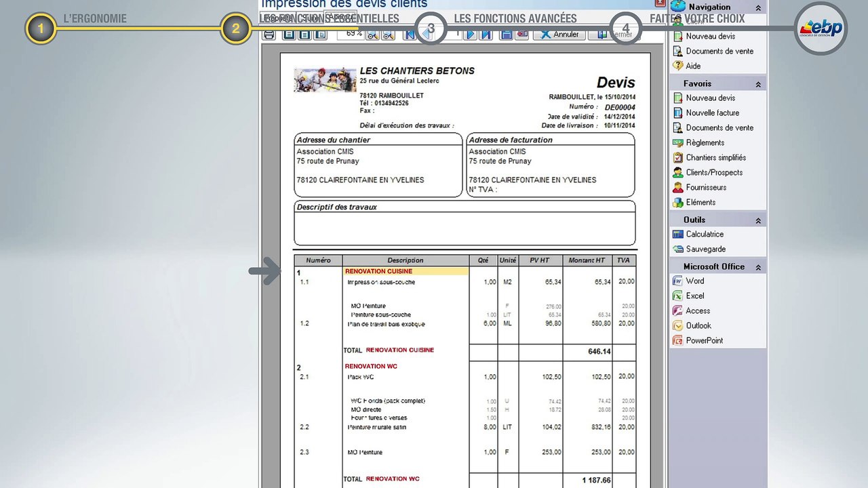Viewport: 868px width, 488px height.
Task: Launch Excel from Microsoft Office panel
Action: point(695,296)
